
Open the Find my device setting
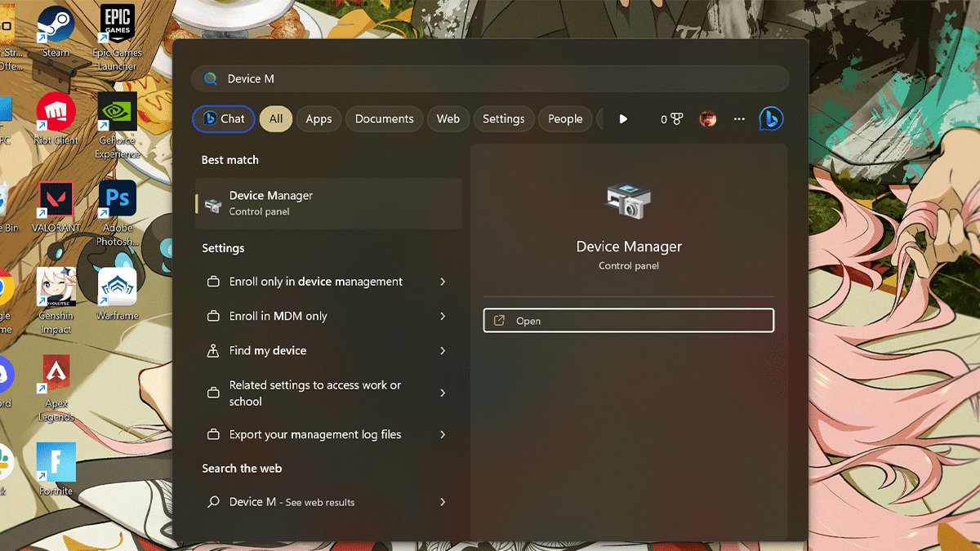tap(328, 350)
